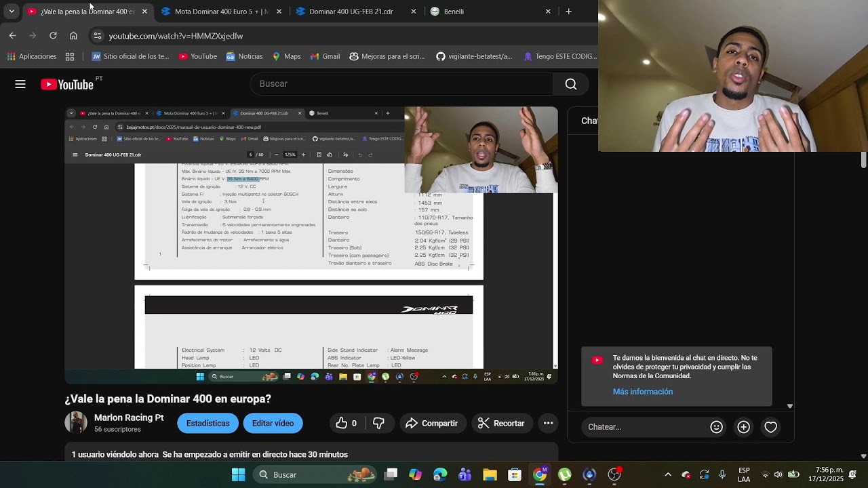This screenshot has height=488, width=868.
Task: Open a new tab with the plus button
Action: (568, 12)
